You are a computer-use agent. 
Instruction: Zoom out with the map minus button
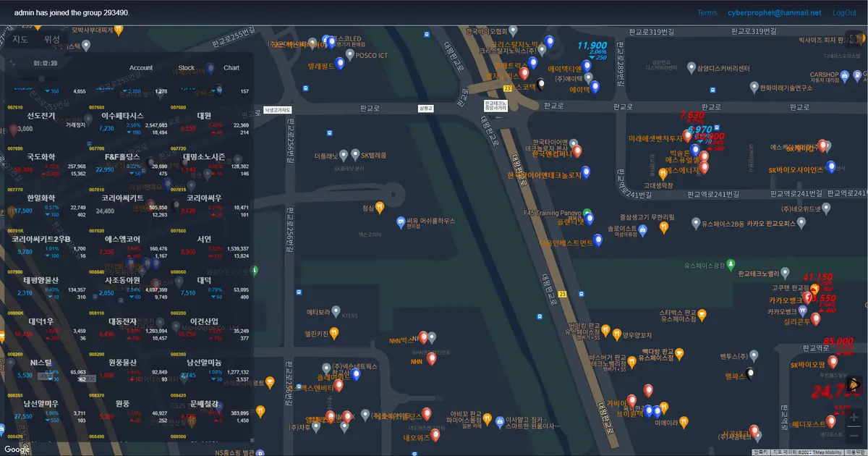tap(854, 434)
